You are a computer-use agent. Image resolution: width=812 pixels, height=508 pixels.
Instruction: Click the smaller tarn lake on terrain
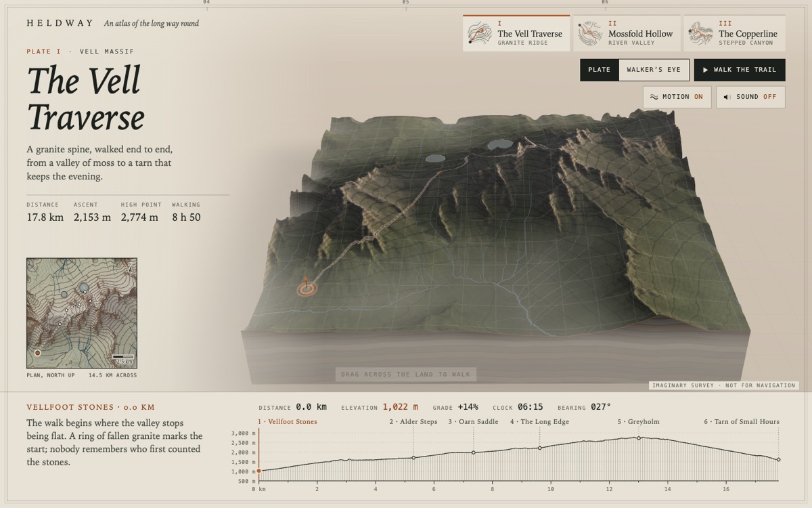436,158
